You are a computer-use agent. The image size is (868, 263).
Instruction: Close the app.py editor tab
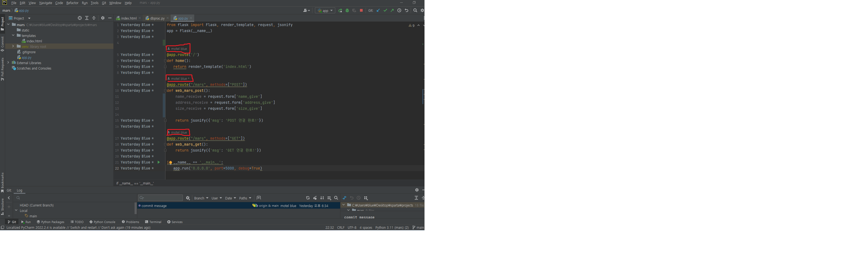click(x=191, y=18)
